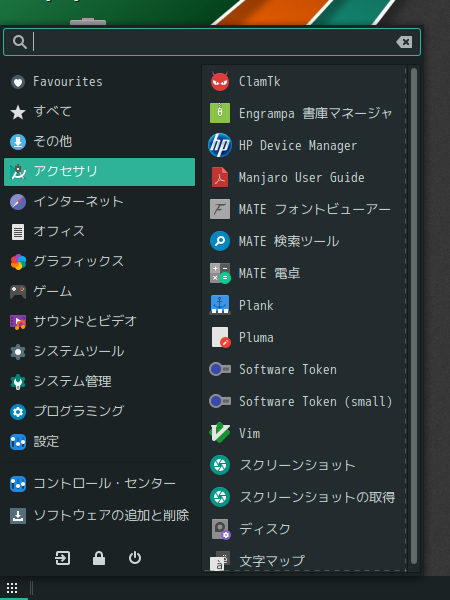
Task: Launch MATE 電卓 calculator icon
Action: tap(220, 273)
